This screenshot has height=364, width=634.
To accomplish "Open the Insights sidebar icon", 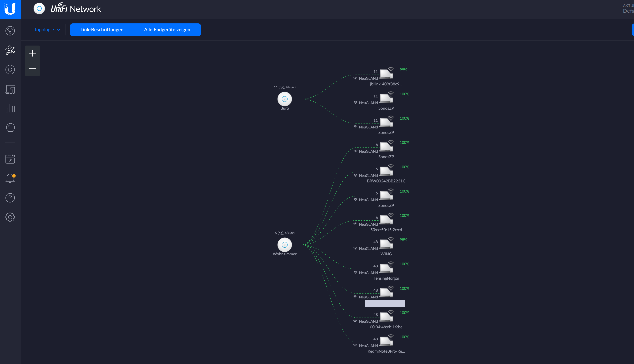I will tap(10, 128).
